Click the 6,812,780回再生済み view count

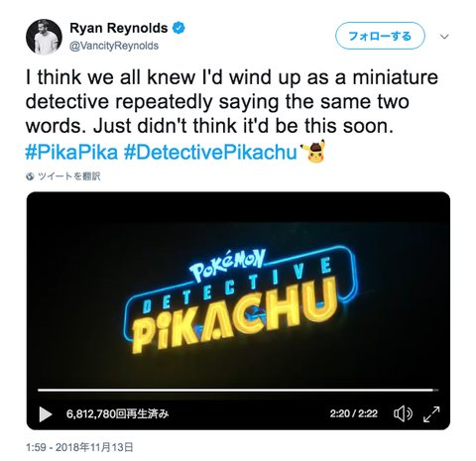[118, 413]
